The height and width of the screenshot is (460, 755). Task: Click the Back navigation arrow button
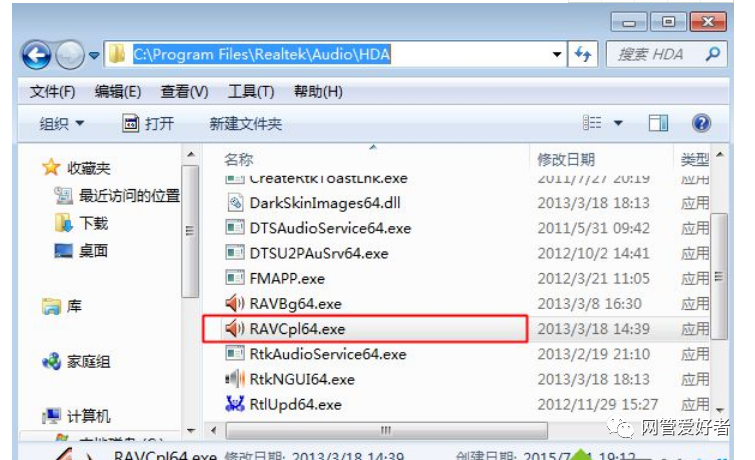click(37, 55)
